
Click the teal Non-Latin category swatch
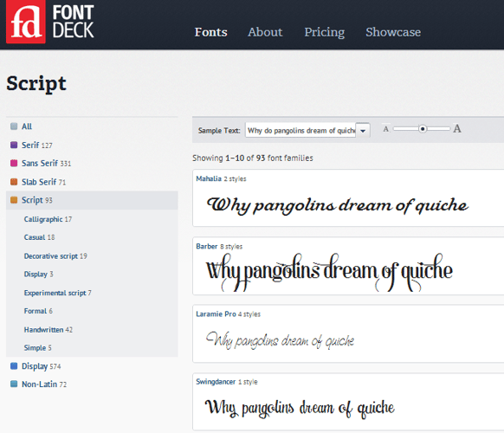[14, 384]
